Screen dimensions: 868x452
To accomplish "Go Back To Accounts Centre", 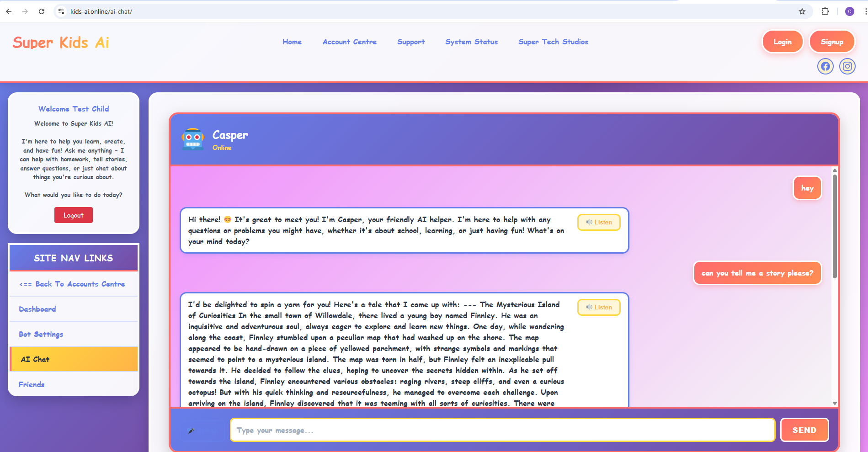I will click(x=74, y=284).
